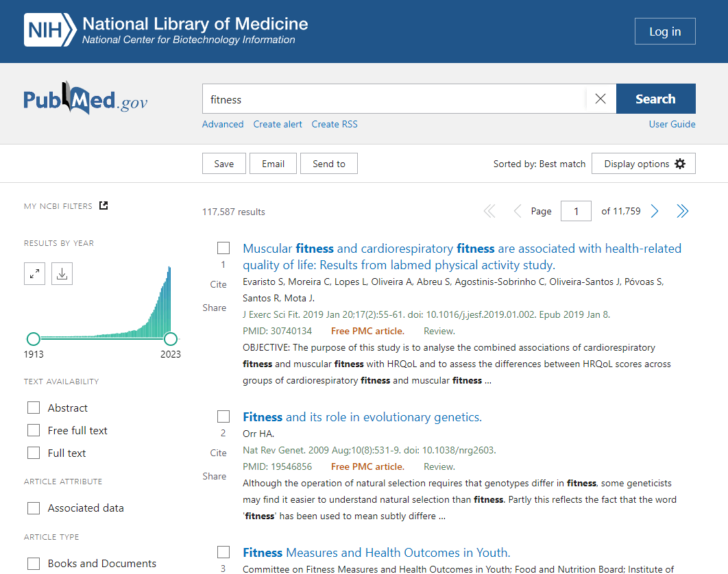Click the Create RSS link
The image size is (728, 574).
(335, 125)
